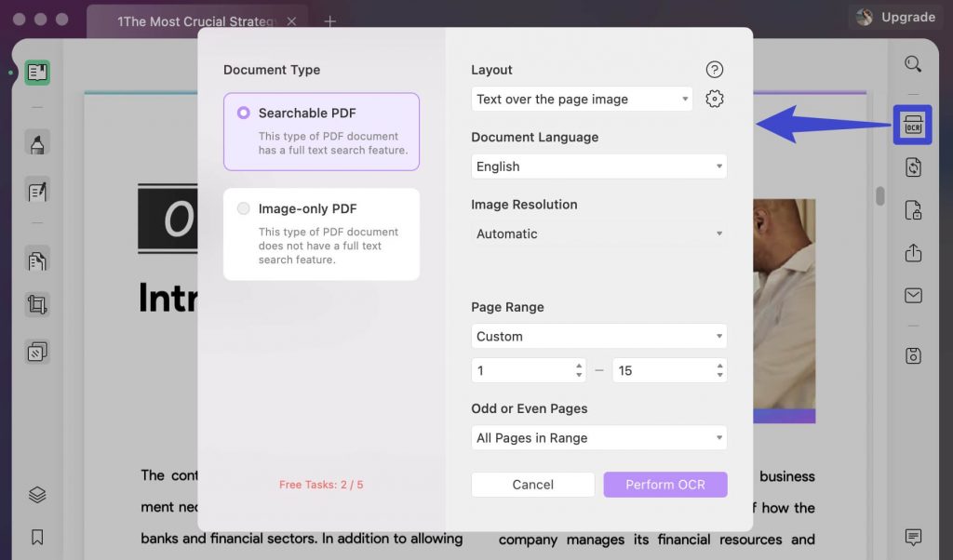Open the OCR settings gear icon
Viewport: 953px width, 560px height.
tap(714, 99)
